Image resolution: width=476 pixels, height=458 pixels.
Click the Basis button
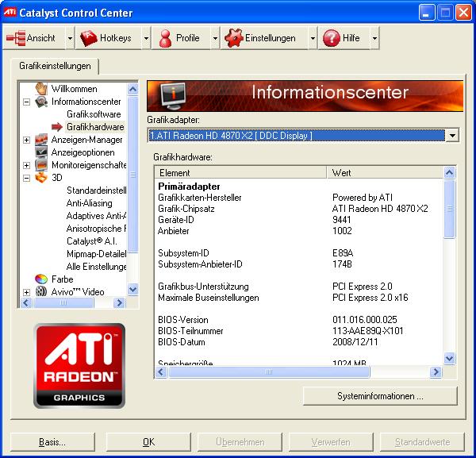click(x=52, y=442)
